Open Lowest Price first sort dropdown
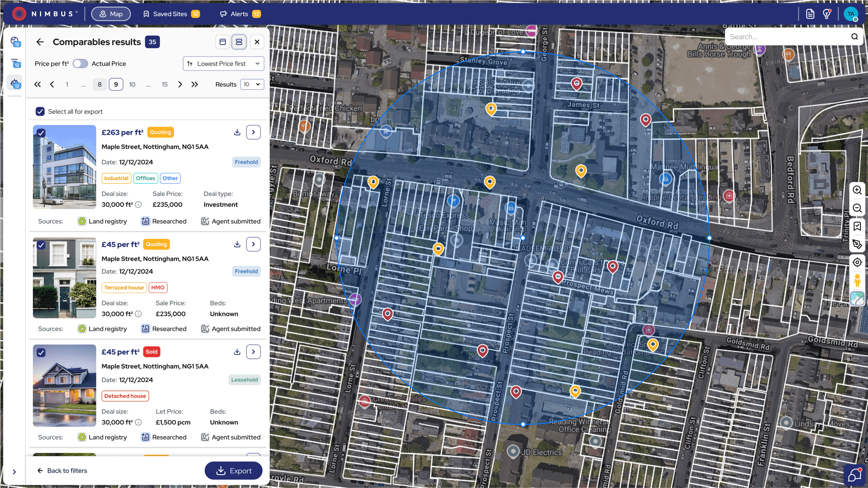This screenshot has width=868, height=488. [x=223, y=64]
